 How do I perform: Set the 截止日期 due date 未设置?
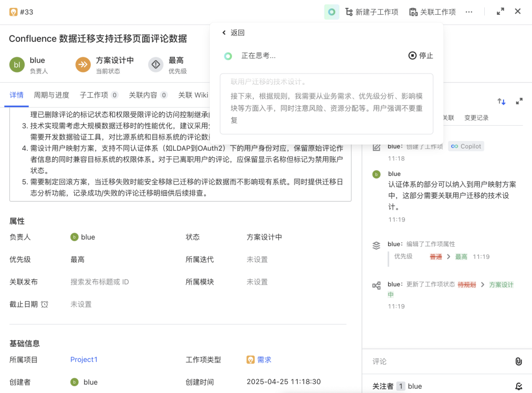81,304
